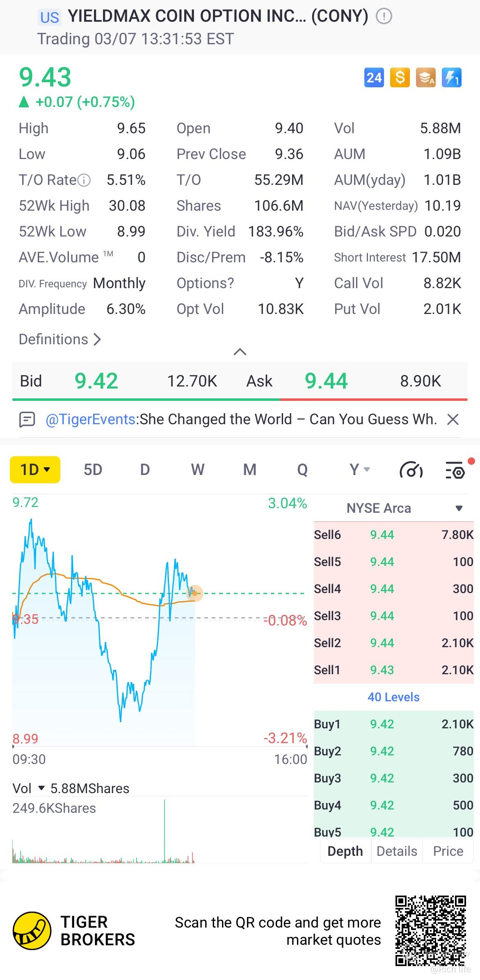Screen dimensions: 480x980
Task: Tap the Put Vol 2.01K value
Action: coord(442,309)
